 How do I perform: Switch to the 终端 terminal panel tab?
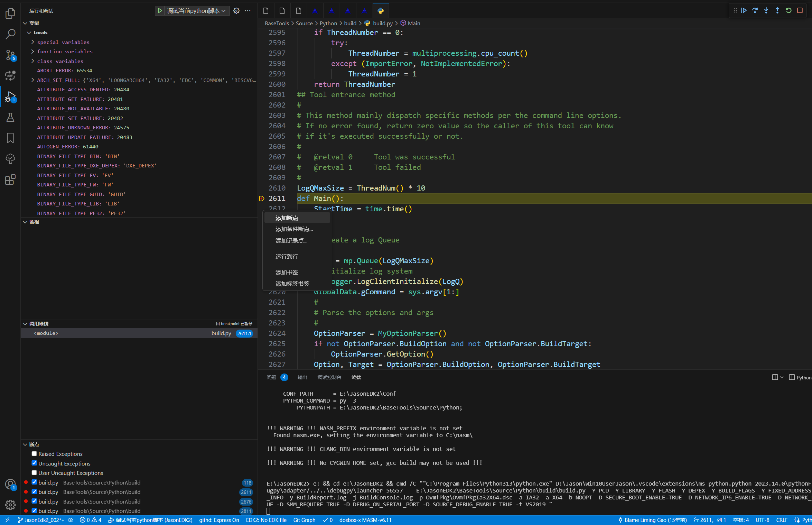356,377
